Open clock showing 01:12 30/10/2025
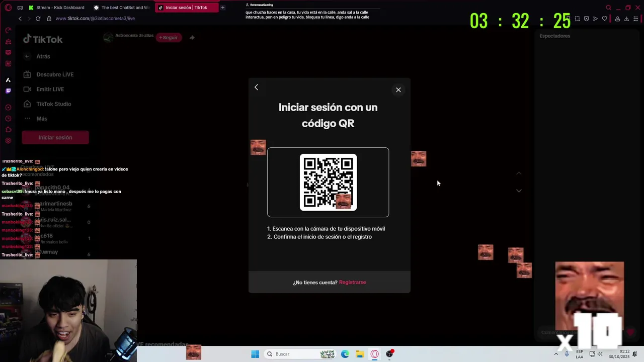 [x=619, y=354]
